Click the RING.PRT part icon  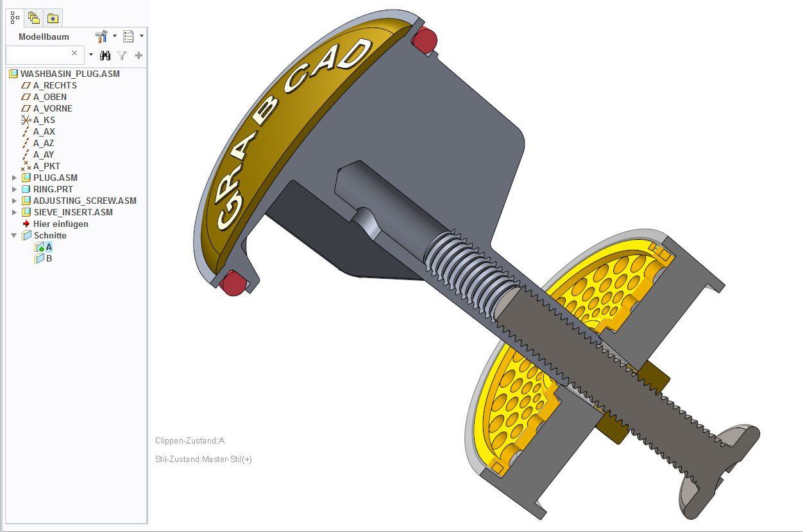(26, 189)
